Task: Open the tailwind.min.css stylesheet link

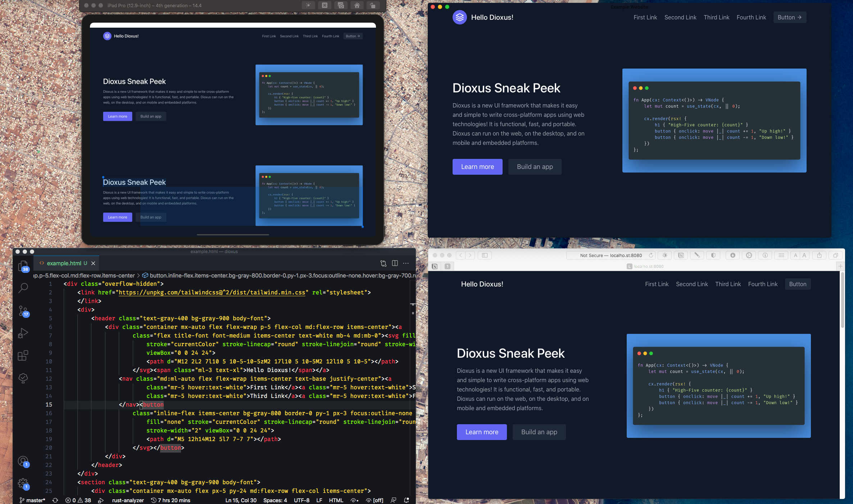Action: click(x=212, y=292)
